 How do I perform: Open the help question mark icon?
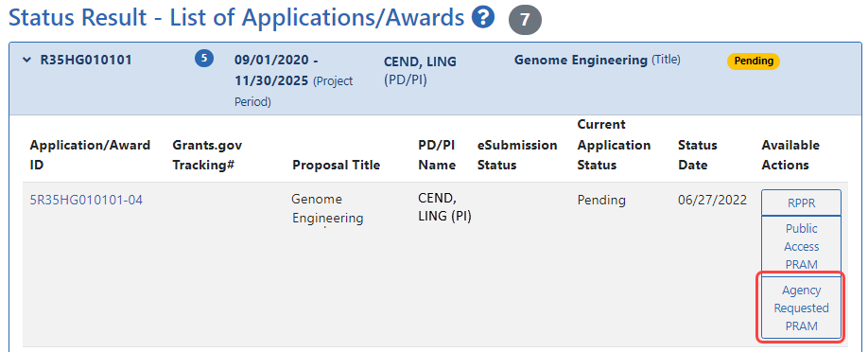(483, 18)
